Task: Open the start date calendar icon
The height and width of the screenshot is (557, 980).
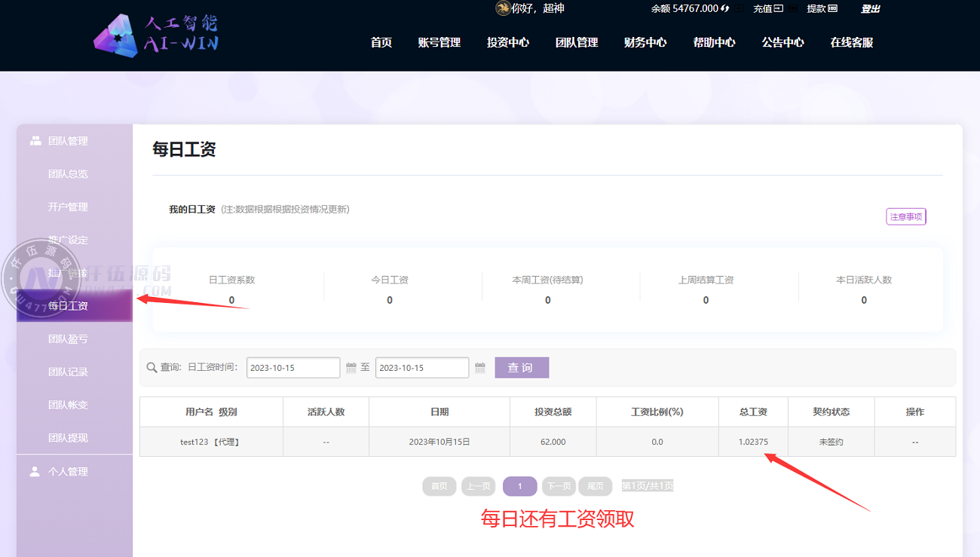Action: (x=351, y=368)
